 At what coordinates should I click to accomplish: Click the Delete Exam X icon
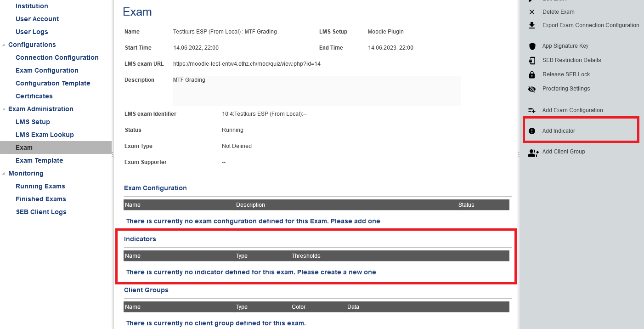532,12
